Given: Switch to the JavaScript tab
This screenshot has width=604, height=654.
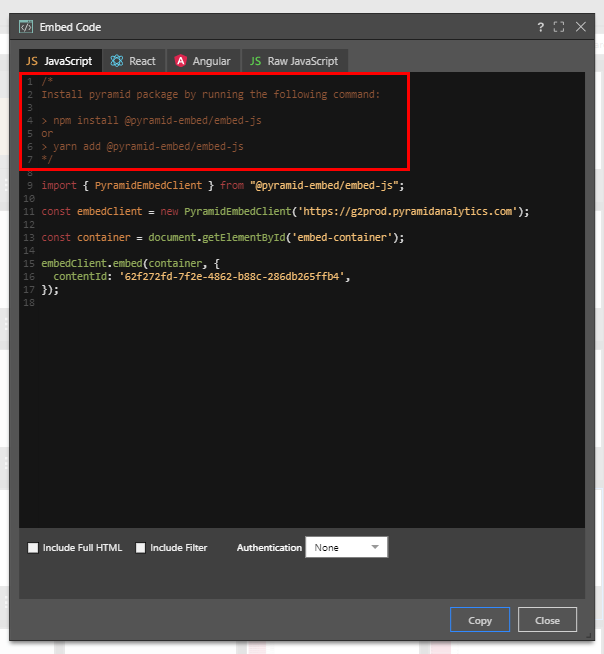Looking at the screenshot, I should pos(60,61).
